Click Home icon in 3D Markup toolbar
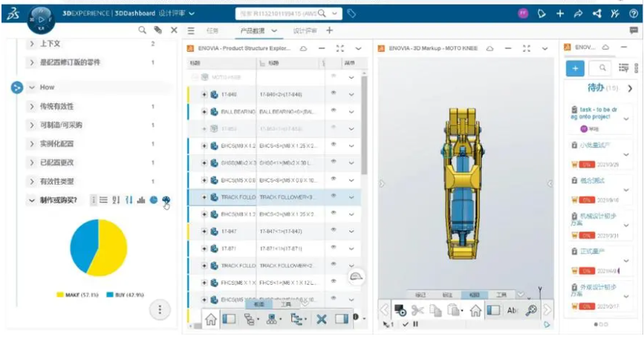The width and height of the screenshot is (644, 342). pos(475,310)
